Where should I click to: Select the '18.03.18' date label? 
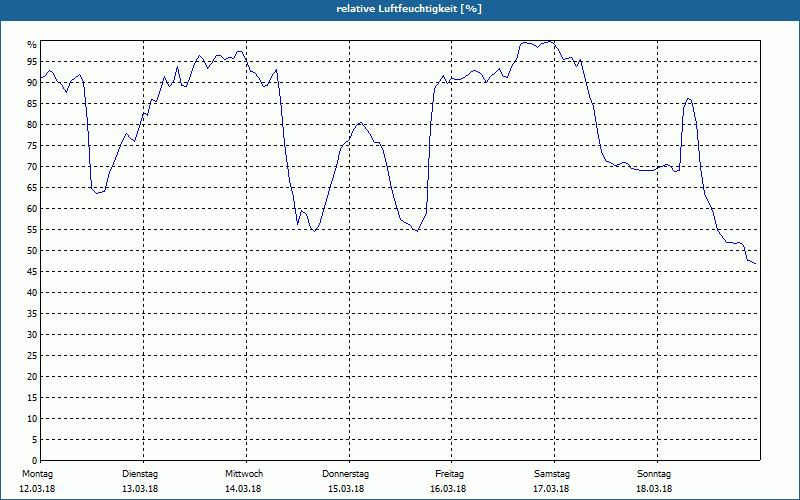click(x=654, y=489)
